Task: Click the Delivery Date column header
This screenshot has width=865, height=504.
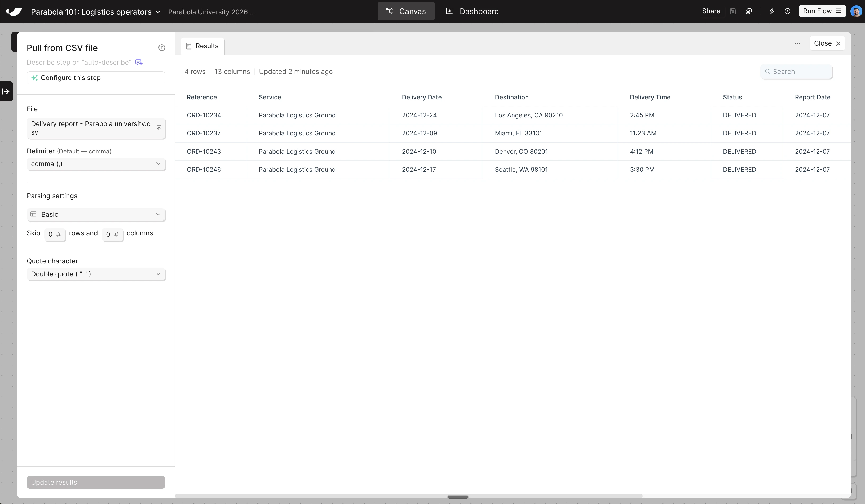Action: coord(422,97)
